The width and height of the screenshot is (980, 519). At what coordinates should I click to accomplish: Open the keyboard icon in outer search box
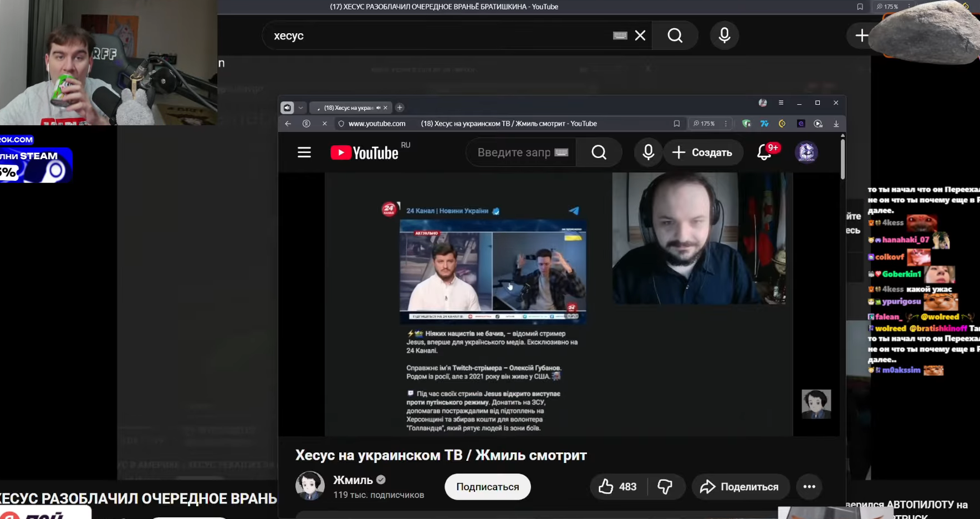(x=620, y=35)
